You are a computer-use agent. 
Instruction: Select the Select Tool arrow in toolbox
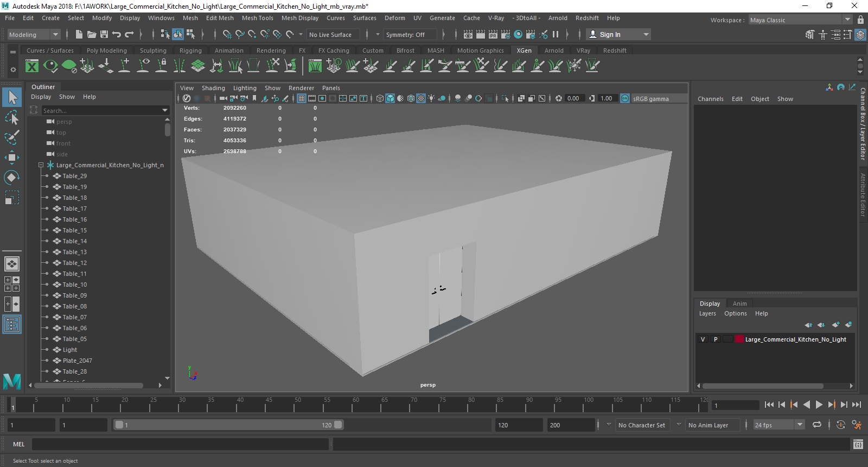(x=12, y=98)
